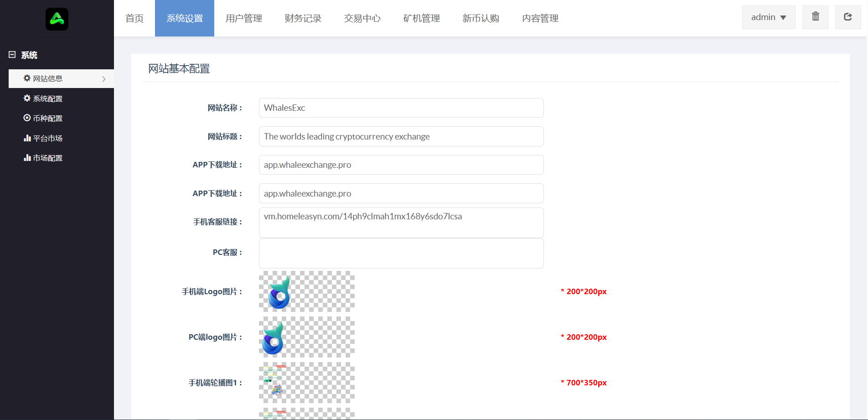Switch to the 用户管理 tab
Viewport: 868px width, 420px height.
pos(244,18)
